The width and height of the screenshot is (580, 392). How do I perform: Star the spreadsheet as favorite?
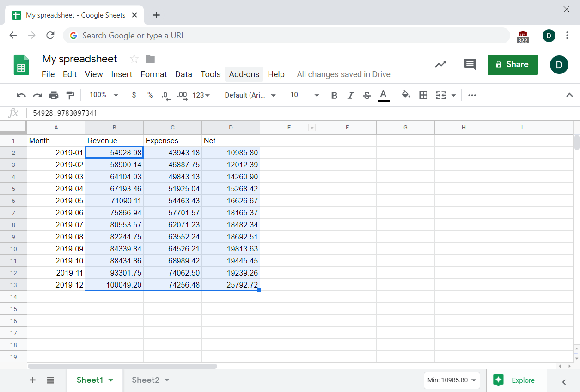pyautogui.click(x=134, y=59)
